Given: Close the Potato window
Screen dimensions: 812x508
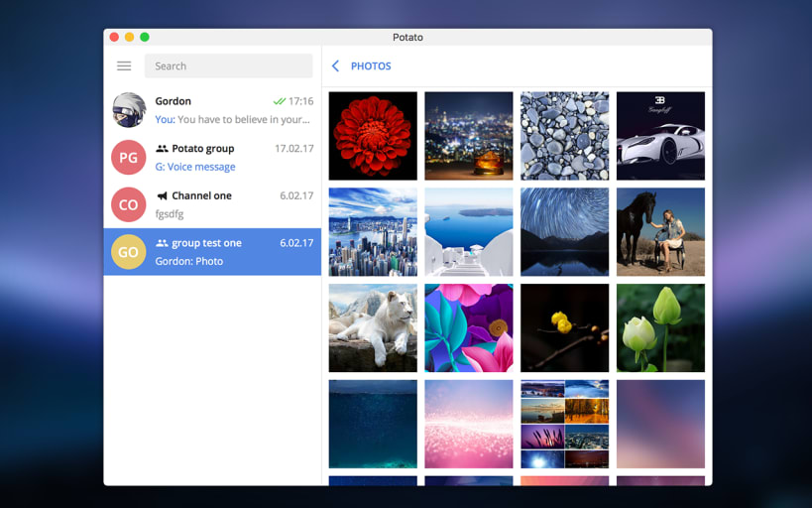Looking at the screenshot, I should pyautogui.click(x=114, y=37).
